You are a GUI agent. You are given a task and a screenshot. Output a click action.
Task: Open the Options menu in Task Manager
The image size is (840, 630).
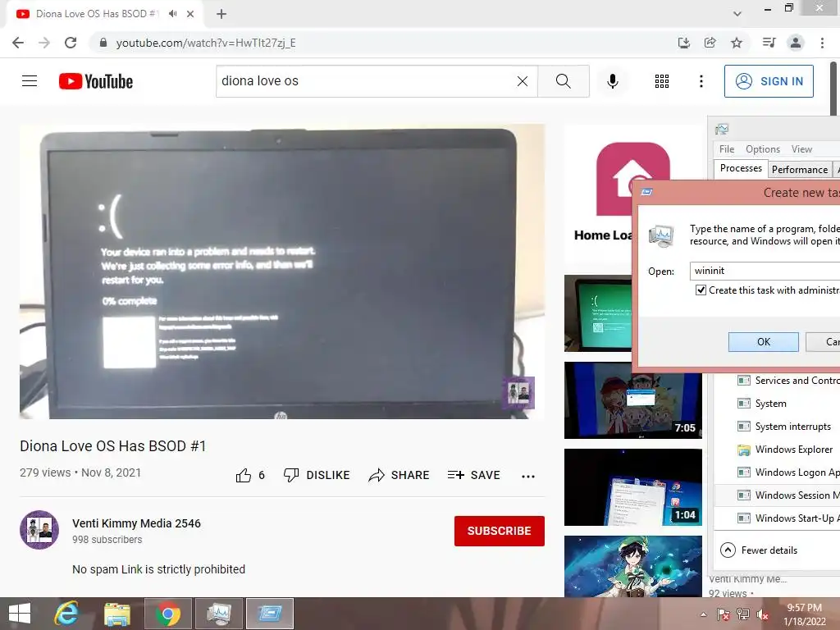coord(762,149)
